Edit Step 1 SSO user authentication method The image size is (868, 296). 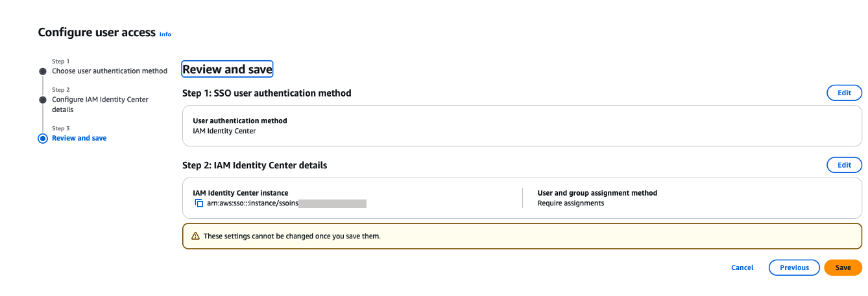click(x=844, y=93)
